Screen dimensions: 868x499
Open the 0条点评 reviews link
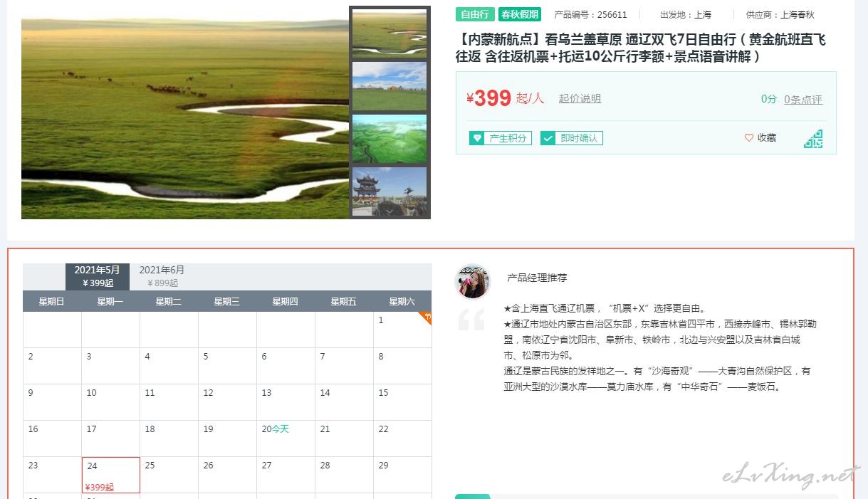(803, 100)
